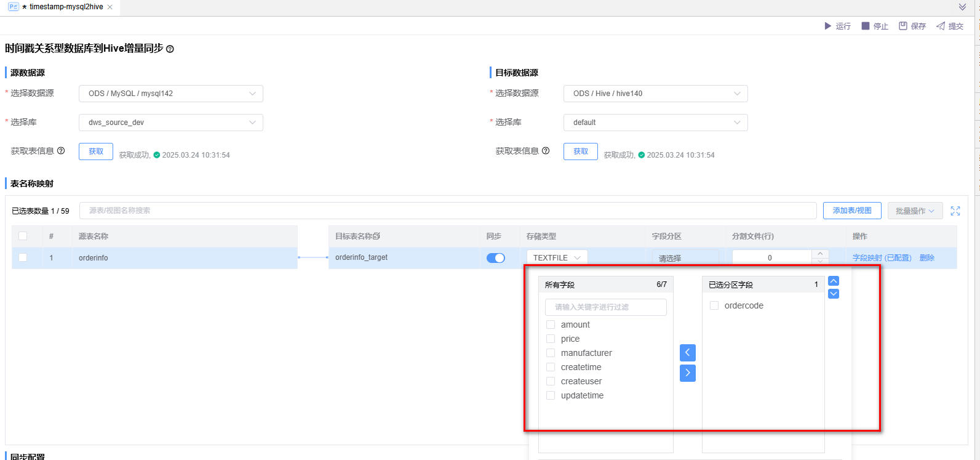980x460 pixels.
Task: Open the TEXTFILE storage type dropdown
Action: click(x=557, y=257)
